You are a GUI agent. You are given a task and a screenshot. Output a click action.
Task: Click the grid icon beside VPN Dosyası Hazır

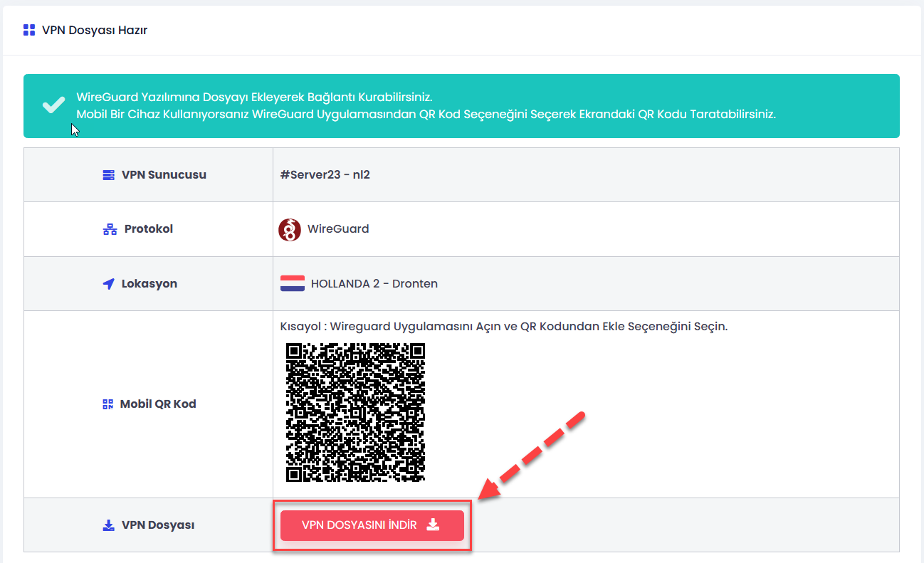click(x=29, y=30)
